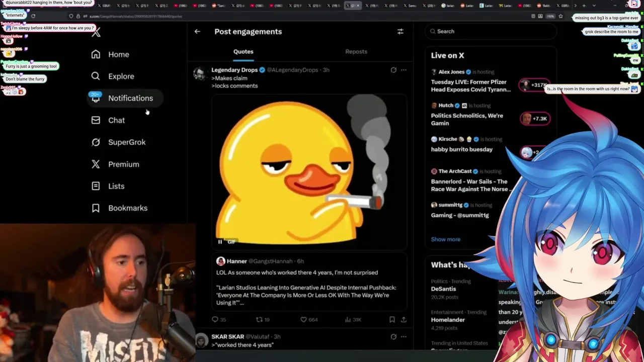Open a new browser tab with plus

[584, 6]
